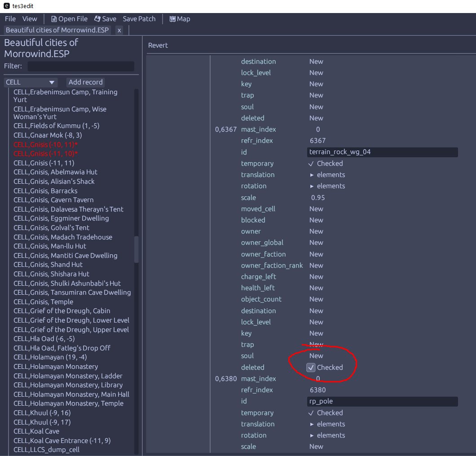Select the Beautiful cities of Morrowind.ESP tab
476x456 pixels.
(x=57, y=30)
